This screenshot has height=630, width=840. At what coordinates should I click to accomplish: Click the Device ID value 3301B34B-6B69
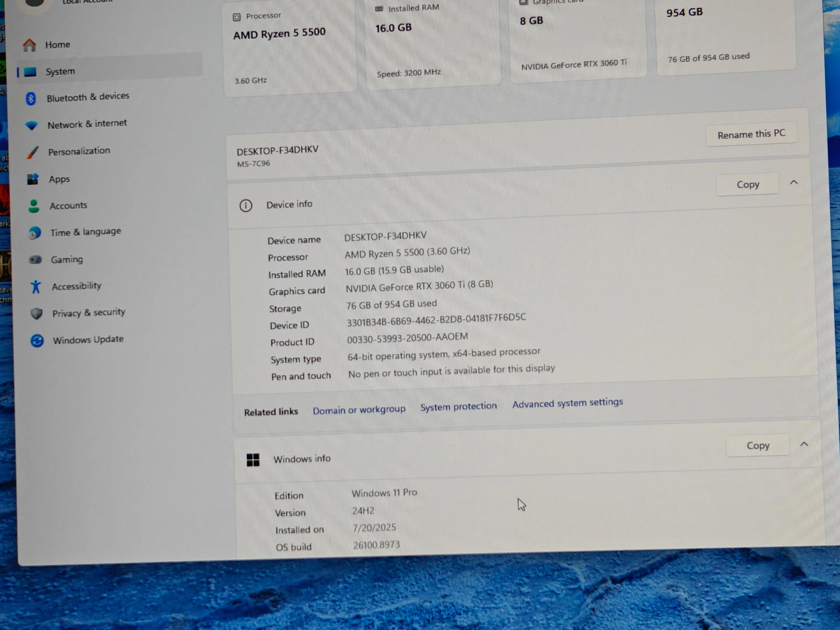click(x=436, y=320)
